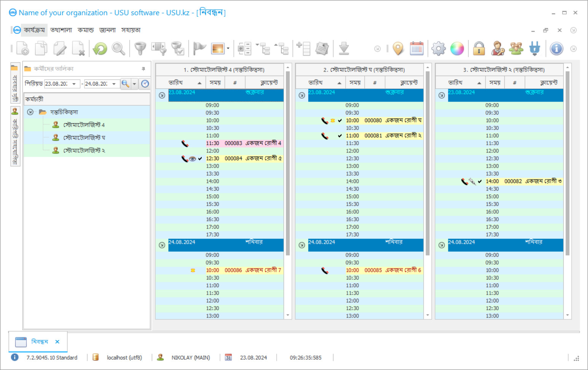Select the 12:30 appointment 000084 row
The height and width of the screenshot is (370, 588).
coord(220,159)
